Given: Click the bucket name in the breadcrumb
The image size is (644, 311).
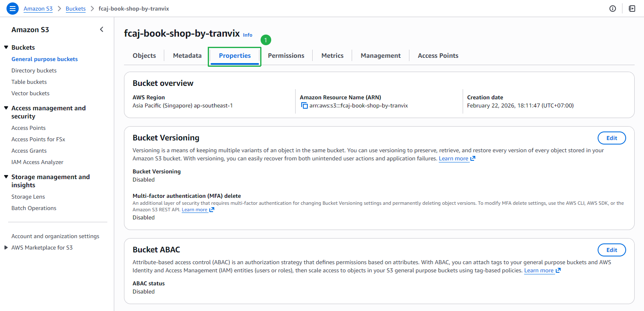Looking at the screenshot, I should click(134, 9).
